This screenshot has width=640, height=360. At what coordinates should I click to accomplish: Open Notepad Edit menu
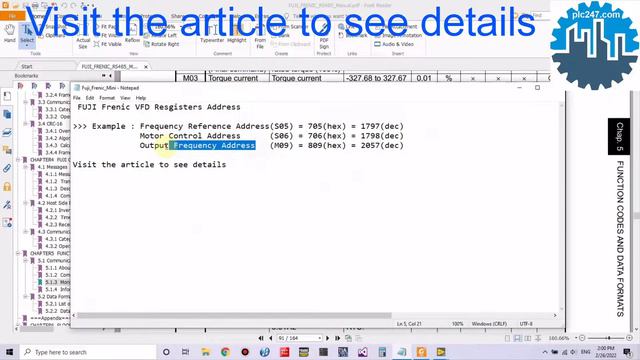click(x=90, y=98)
